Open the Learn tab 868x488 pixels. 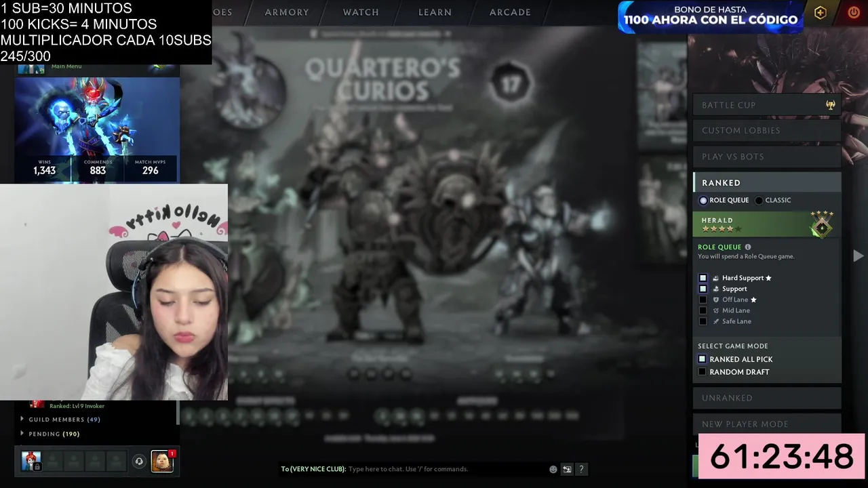coord(435,12)
